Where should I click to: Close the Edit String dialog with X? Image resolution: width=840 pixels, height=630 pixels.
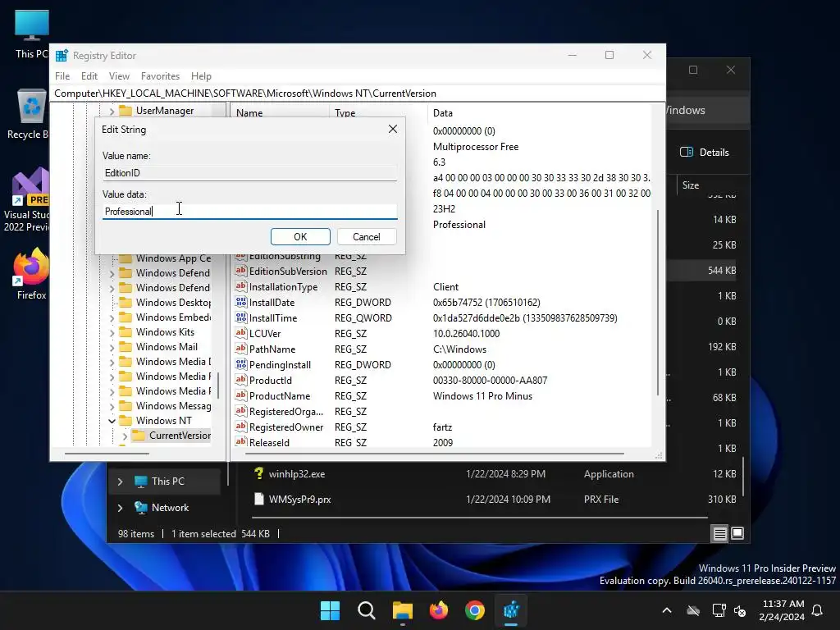pyautogui.click(x=393, y=129)
